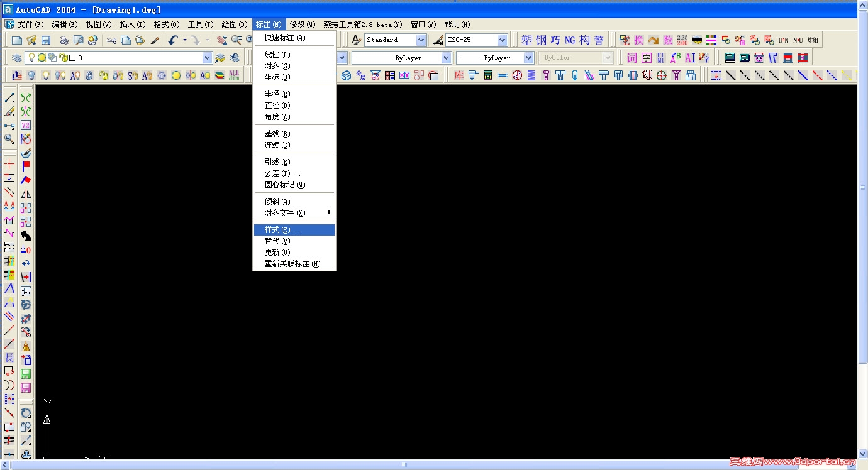Viewport: 868px width, 470px height.
Task: Open the 编辑(E) menu
Action: (65, 25)
